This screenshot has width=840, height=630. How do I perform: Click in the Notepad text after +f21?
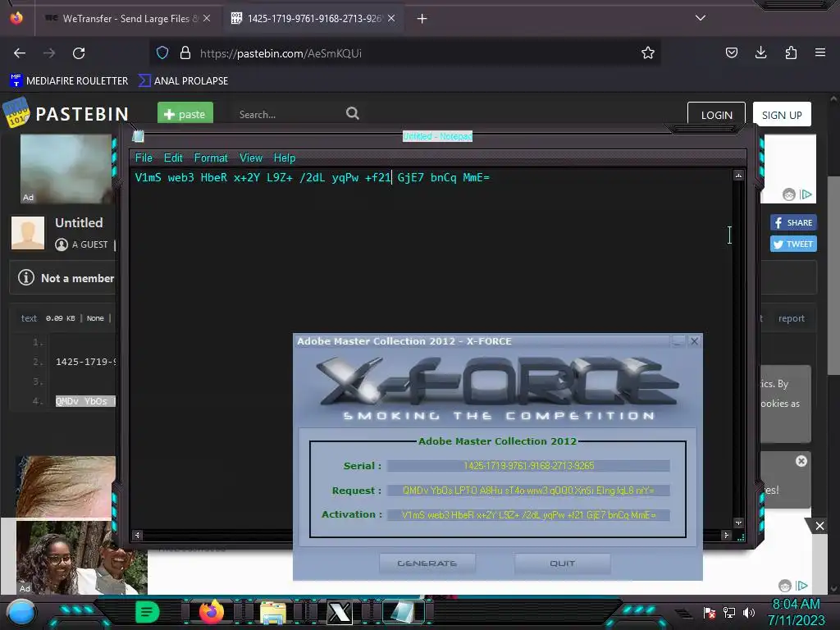[392, 177]
